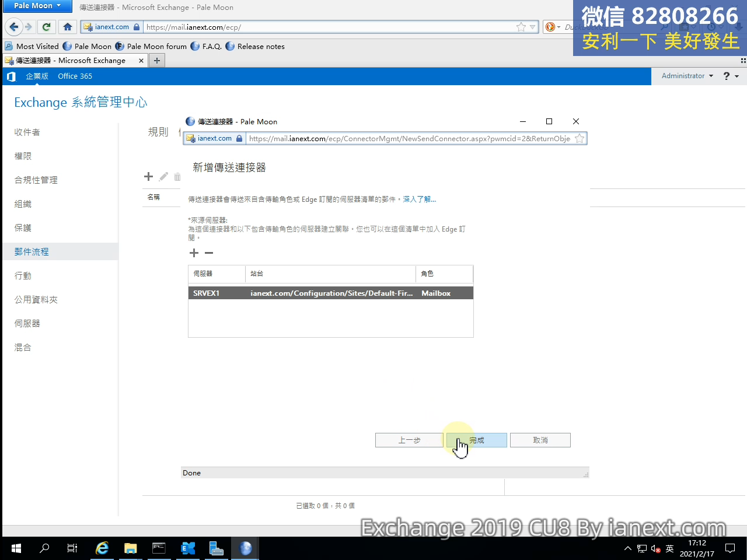Screen dimensions: 747x560
Task: Open the Pale Moon bookmark
Action: (87, 46)
